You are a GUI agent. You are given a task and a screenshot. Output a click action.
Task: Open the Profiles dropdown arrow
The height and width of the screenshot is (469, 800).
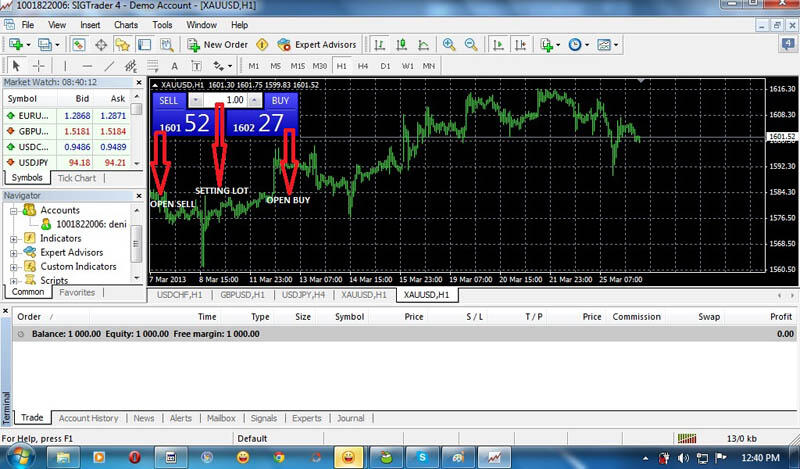[x=57, y=45]
